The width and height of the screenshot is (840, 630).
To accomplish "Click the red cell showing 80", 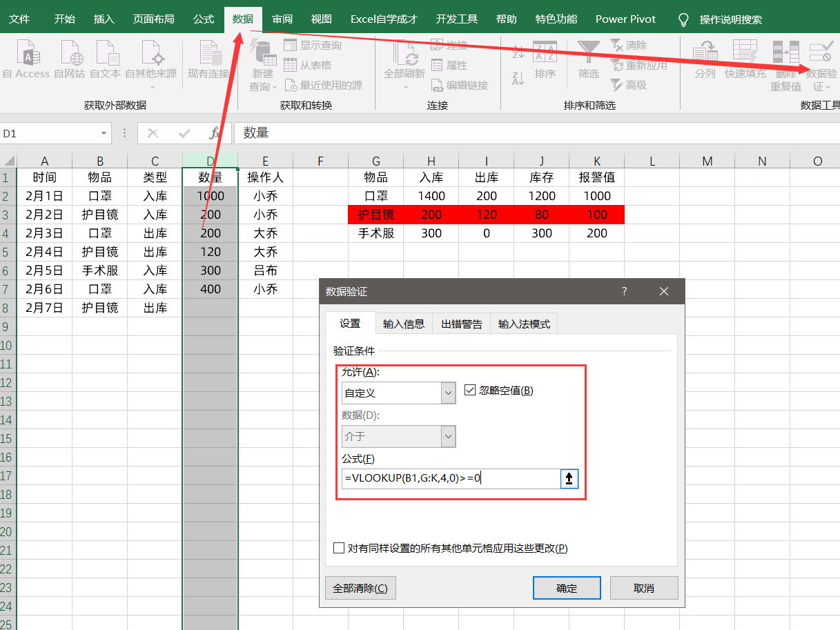I will pyautogui.click(x=542, y=215).
